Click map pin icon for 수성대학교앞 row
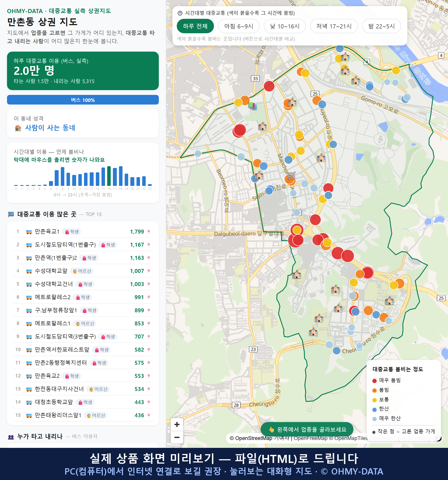 149,271
